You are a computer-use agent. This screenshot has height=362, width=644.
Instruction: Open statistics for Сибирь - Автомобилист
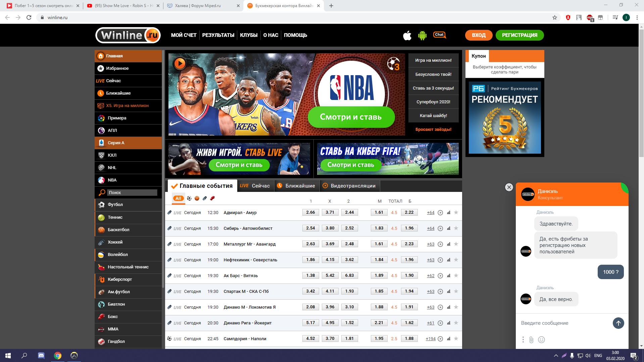click(x=449, y=228)
